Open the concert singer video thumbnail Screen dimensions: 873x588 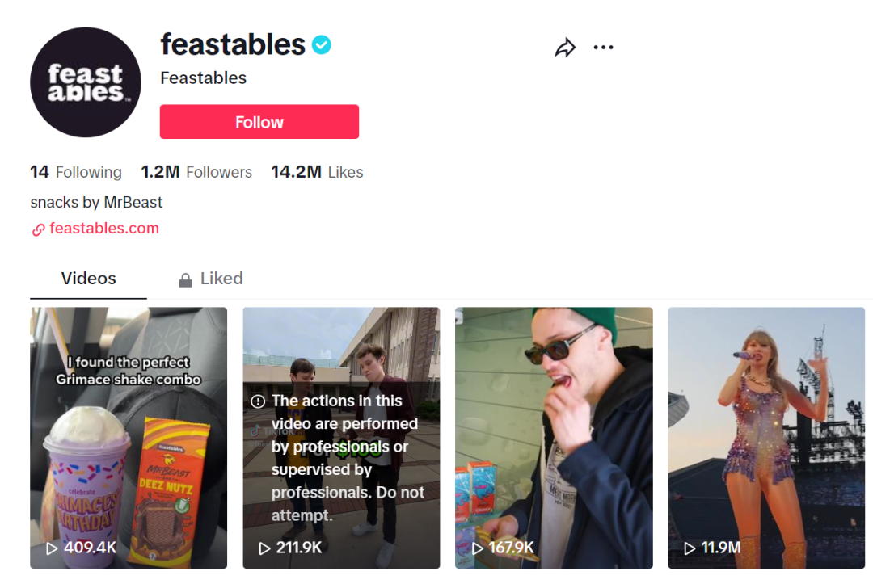[x=766, y=436]
